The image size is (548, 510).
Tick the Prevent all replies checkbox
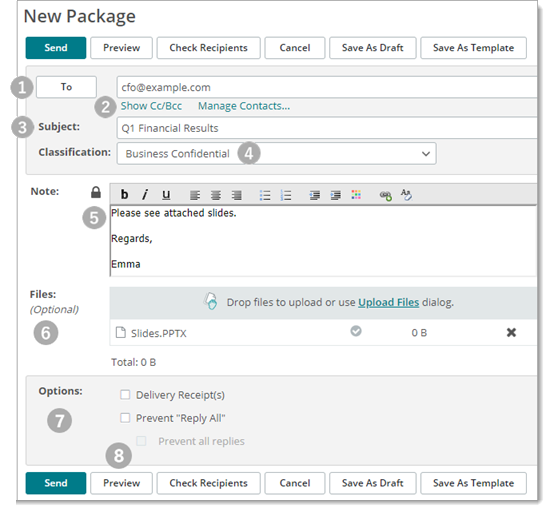click(141, 441)
